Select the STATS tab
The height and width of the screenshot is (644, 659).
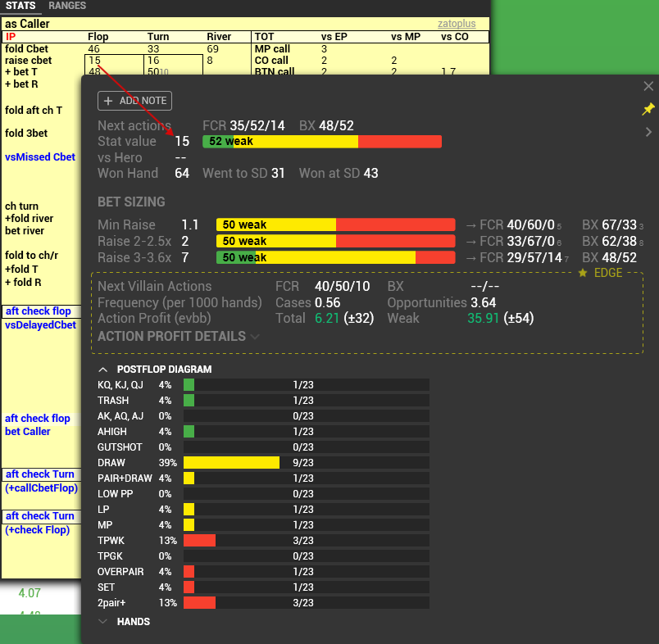pyautogui.click(x=20, y=6)
